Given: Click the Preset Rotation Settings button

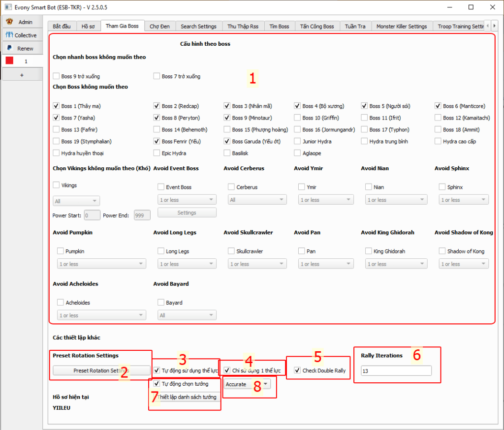Looking at the screenshot, I should (101, 370).
